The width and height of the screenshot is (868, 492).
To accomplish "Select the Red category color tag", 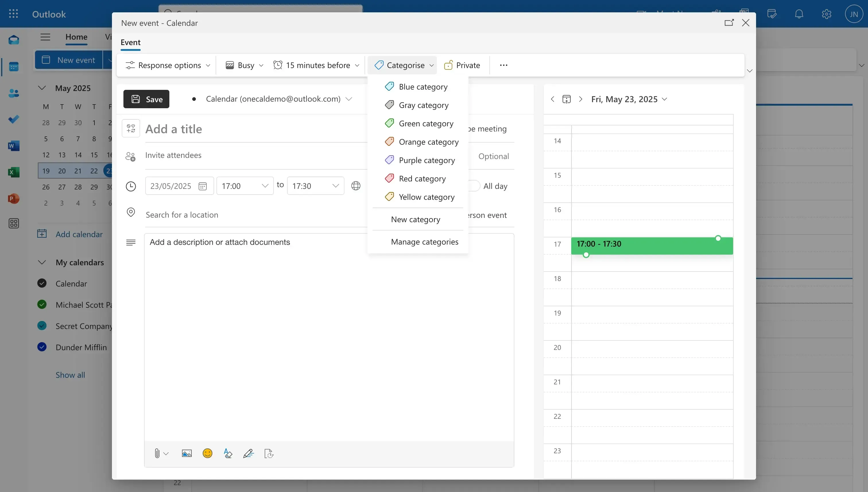I will [x=422, y=178].
